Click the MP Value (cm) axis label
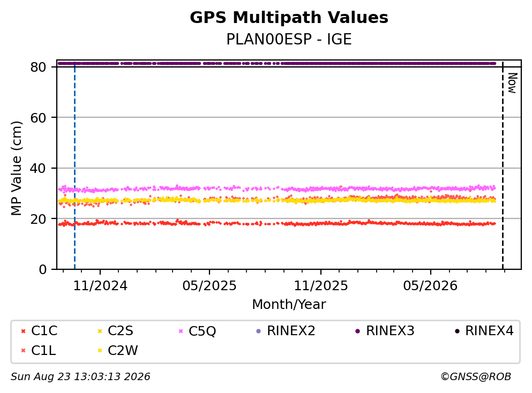The image size is (532, 393). click(x=16, y=168)
